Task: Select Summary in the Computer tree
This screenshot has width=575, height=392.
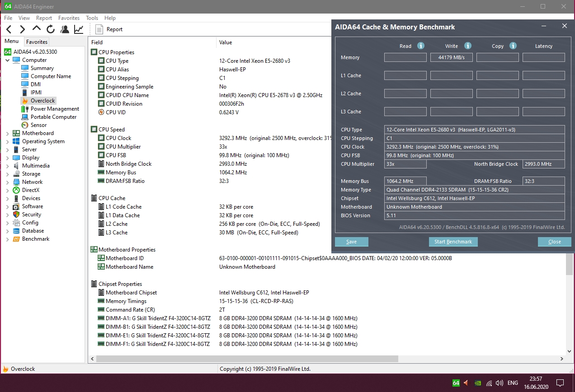Action: (42, 68)
